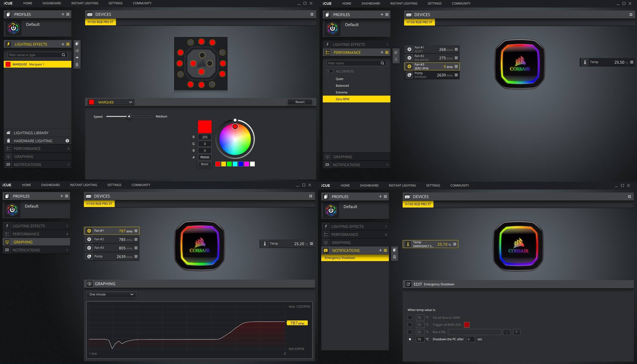
Task: Click the copy icon next to Lighting Effects header
Action: [x=77, y=44]
